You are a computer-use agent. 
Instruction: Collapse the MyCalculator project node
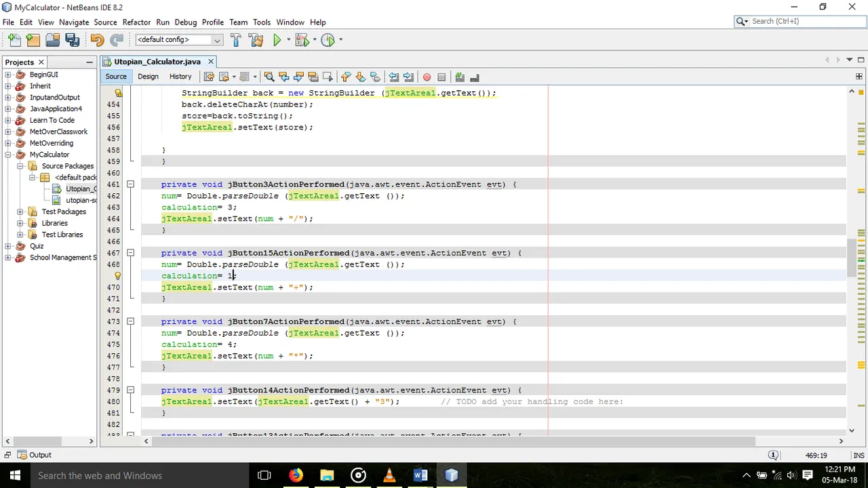point(8,155)
